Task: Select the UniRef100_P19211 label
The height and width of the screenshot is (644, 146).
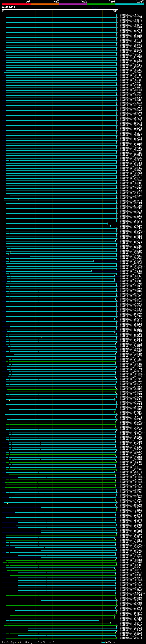Action: (x=131, y=321)
